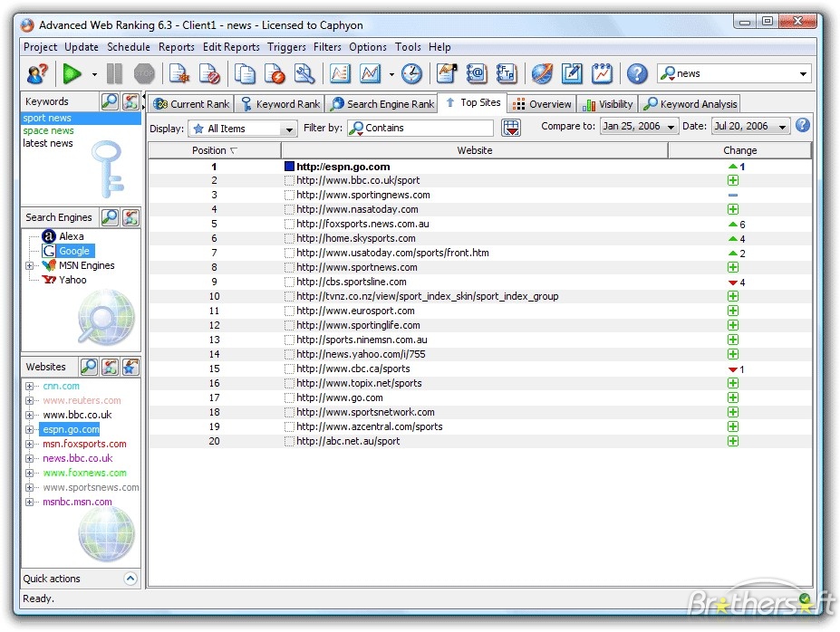
Task: Click the page with orange lightning icon
Action: click(x=275, y=74)
